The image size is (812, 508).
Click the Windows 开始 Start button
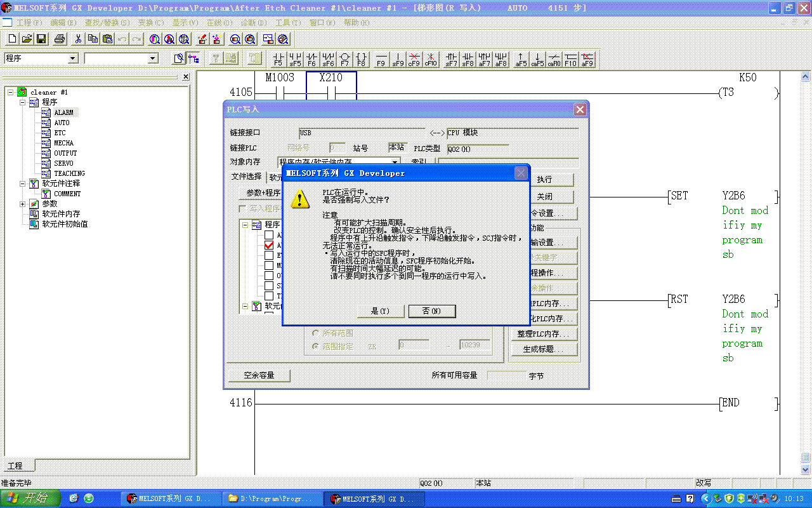pos(30,498)
